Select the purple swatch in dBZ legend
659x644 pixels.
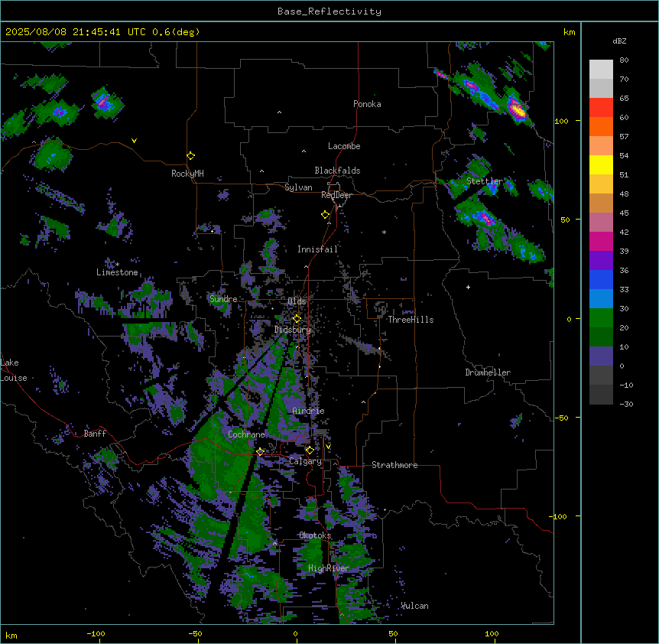point(601,261)
